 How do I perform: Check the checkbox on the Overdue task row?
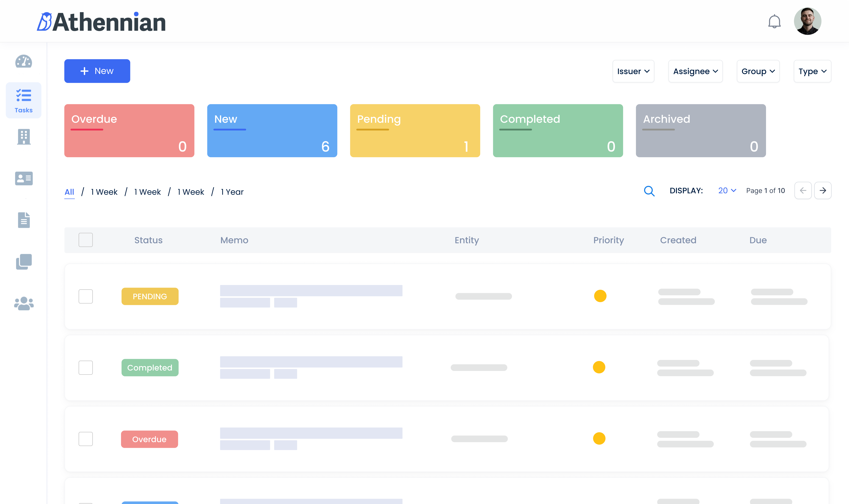[86, 439]
